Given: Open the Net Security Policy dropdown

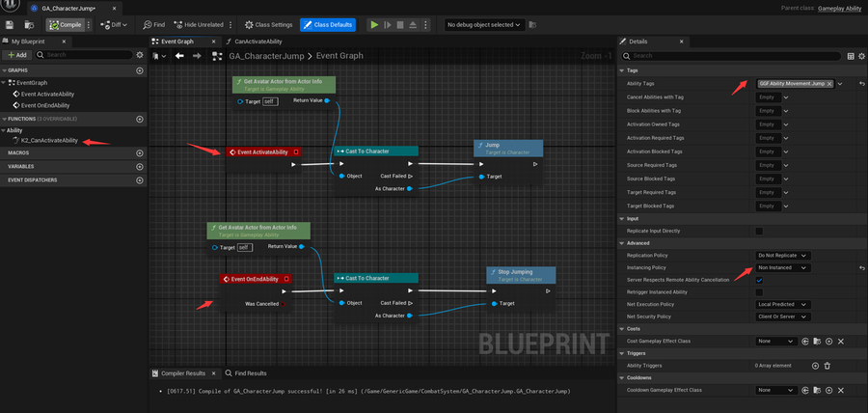Looking at the screenshot, I should [783, 317].
